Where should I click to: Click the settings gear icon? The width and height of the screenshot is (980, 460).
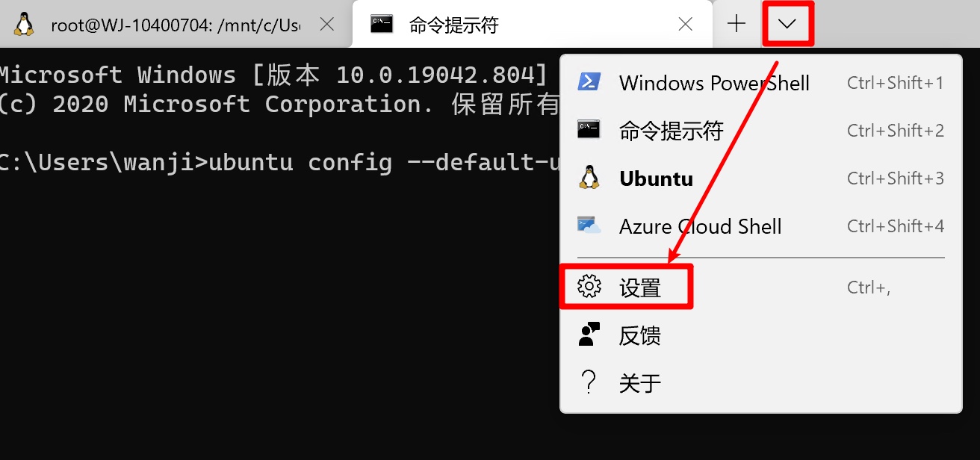pyautogui.click(x=589, y=287)
